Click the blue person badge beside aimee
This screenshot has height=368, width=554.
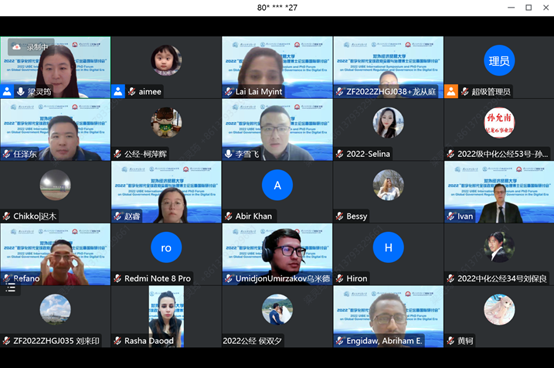(118, 91)
